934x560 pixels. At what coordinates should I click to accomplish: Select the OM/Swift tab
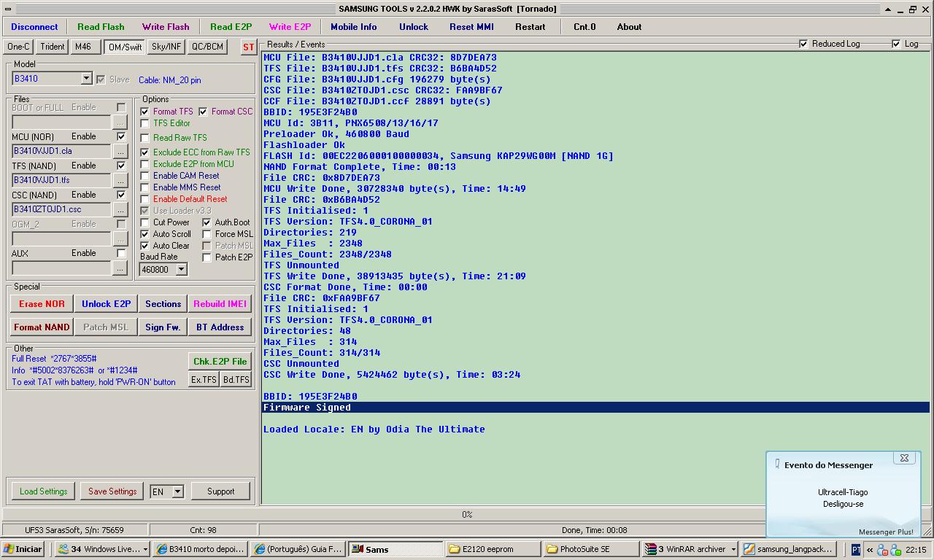tap(125, 47)
